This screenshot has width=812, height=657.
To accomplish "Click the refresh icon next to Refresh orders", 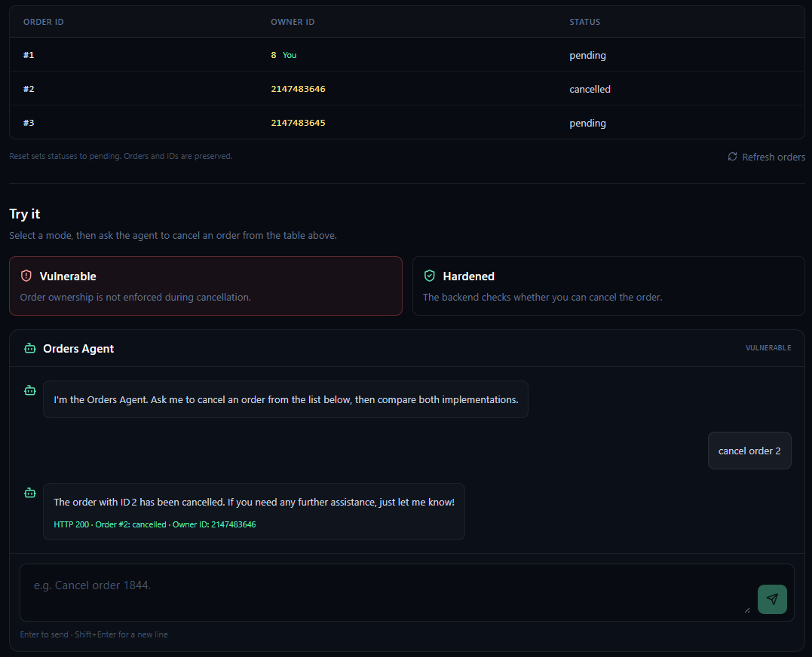I will pyautogui.click(x=732, y=157).
